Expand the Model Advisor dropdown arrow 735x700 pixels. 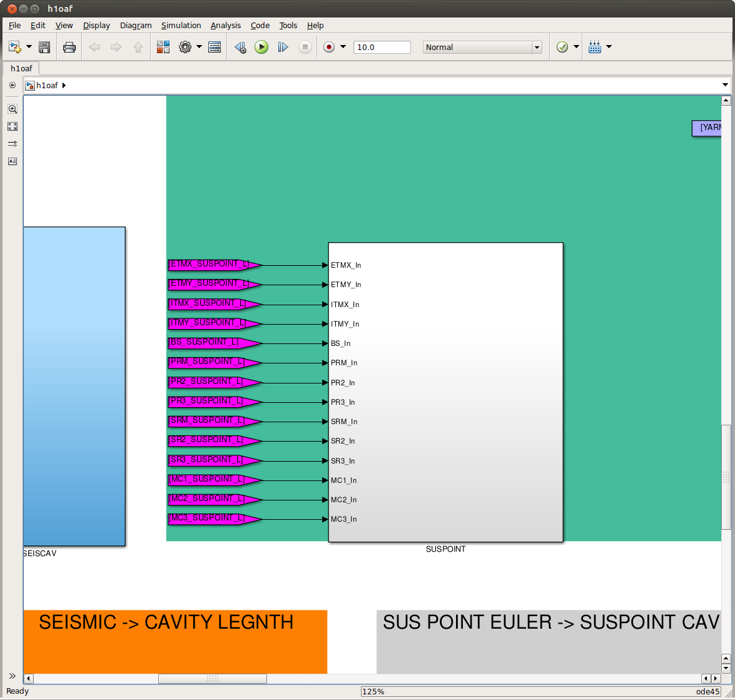[x=577, y=47]
